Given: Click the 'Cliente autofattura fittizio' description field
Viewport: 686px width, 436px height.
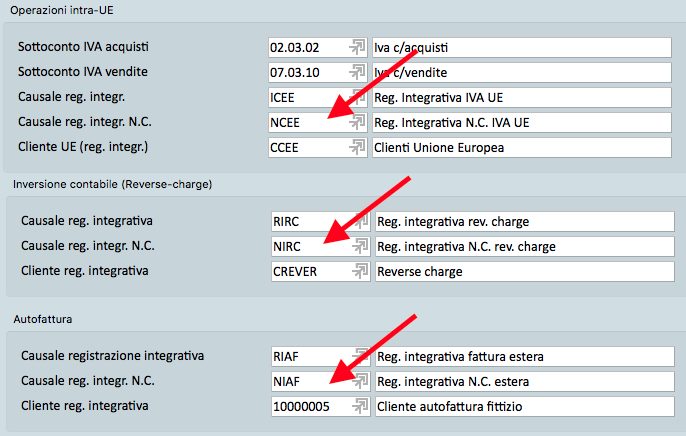Looking at the screenshot, I should point(520,405).
